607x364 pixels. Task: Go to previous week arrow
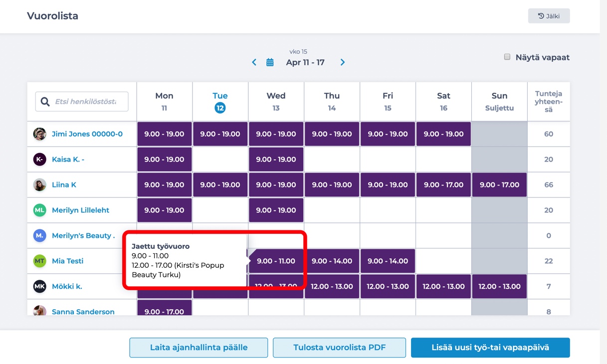pyautogui.click(x=254, y=62)
